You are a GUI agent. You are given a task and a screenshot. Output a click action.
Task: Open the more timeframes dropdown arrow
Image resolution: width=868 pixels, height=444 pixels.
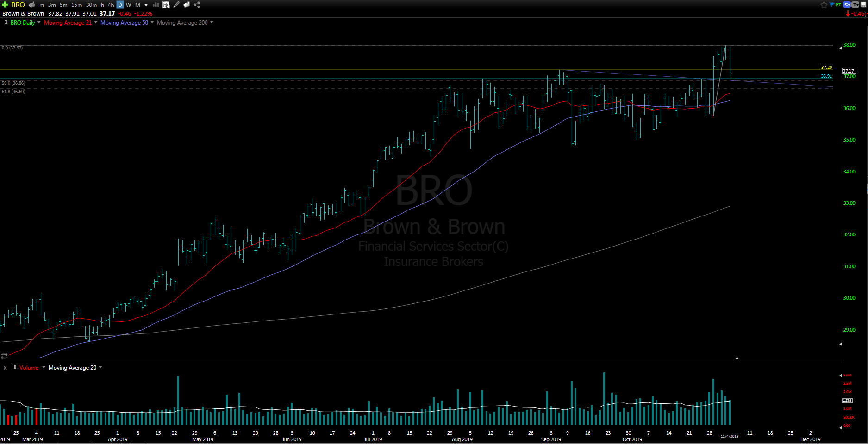(x=146, y=5)
